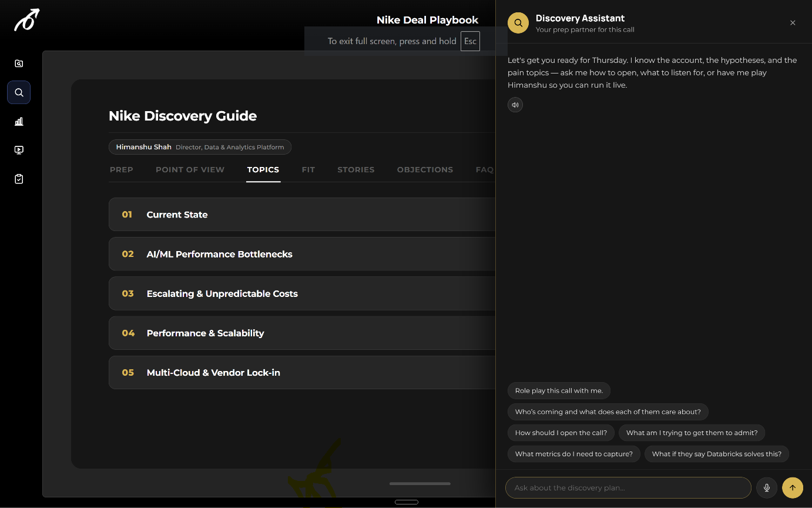Focus the 'Ask about the discovery plan...' input

pyautogui.click(x=628, y=487)
